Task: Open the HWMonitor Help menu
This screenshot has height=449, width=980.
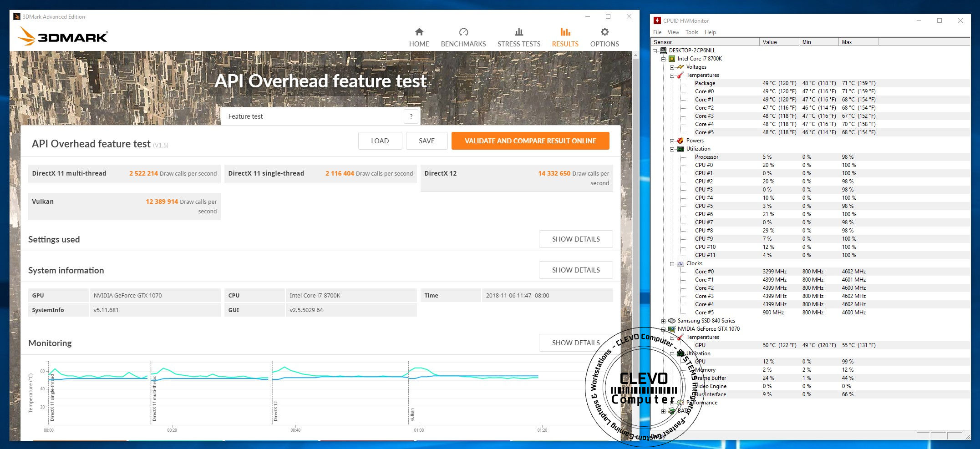Action: [x=710, y=32]
